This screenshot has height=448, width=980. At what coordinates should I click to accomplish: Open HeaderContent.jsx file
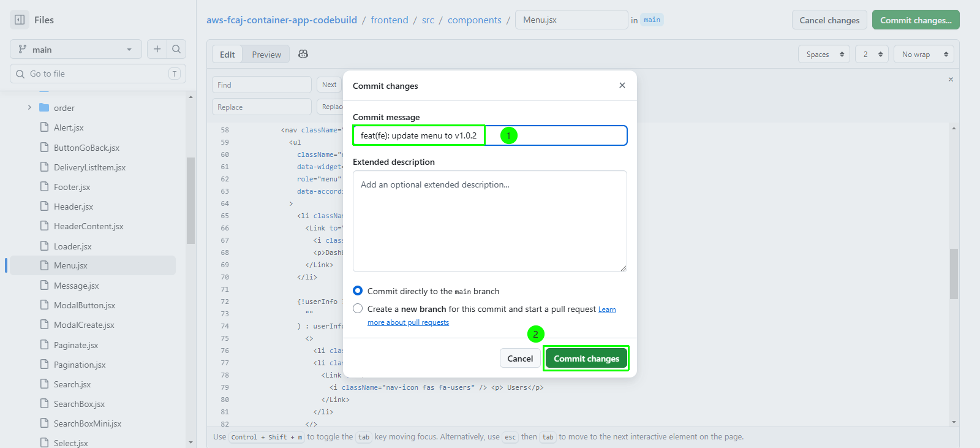(88, 226)
